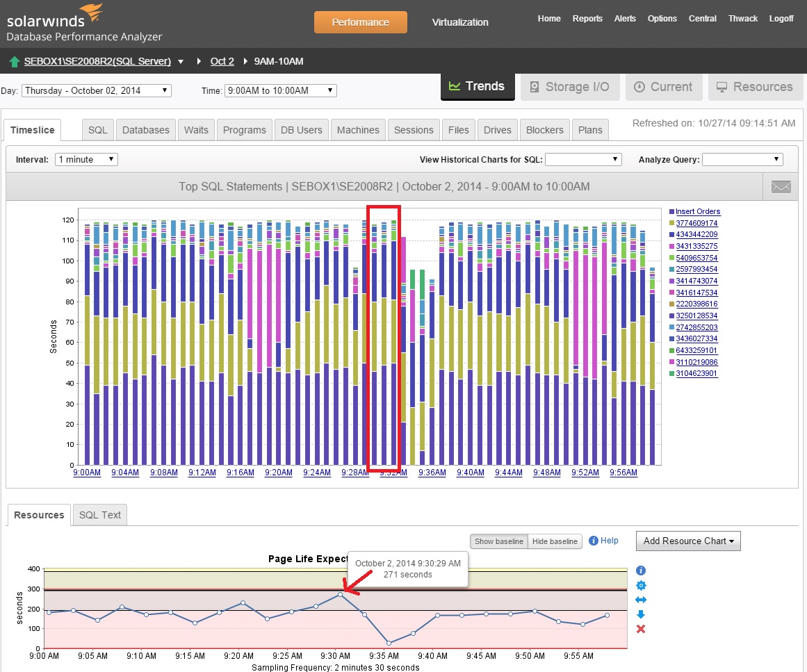Click the horizontal double-arrow resize icon
Image resolution: width=807 pixels, height=672 pixels.
click(x=641, y=600)
